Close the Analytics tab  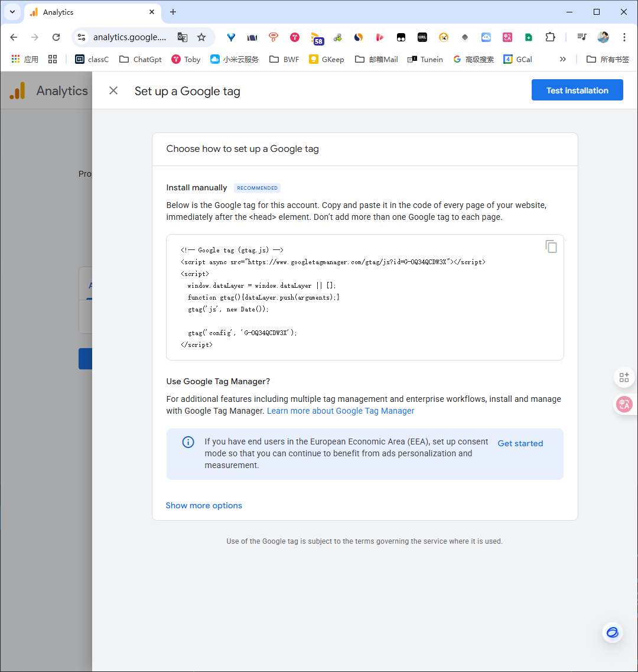[152, 12]
